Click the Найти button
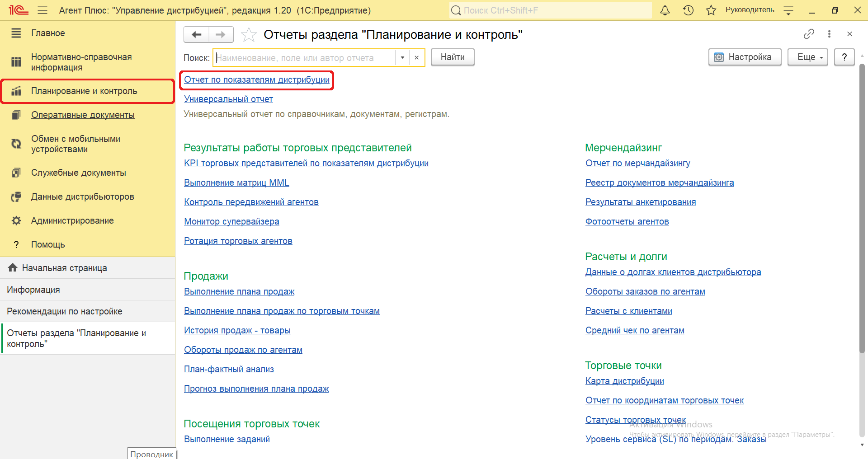The image size is (868, 459). [x=453, y=57]
